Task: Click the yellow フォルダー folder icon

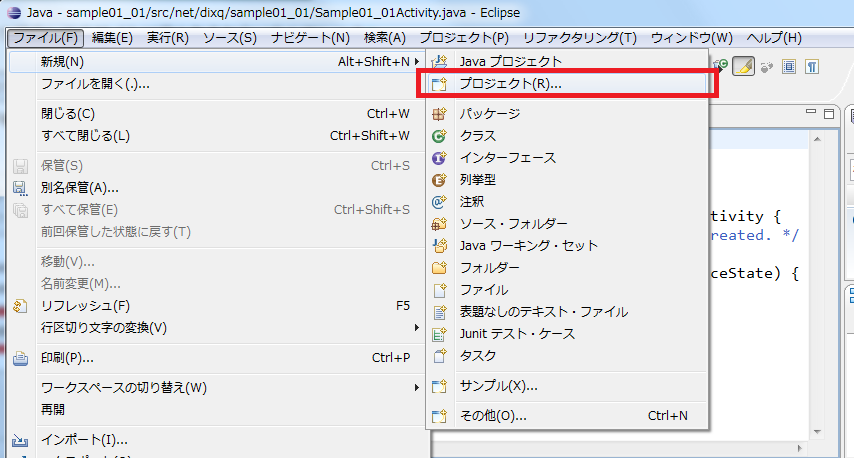Action: [440, 268]
